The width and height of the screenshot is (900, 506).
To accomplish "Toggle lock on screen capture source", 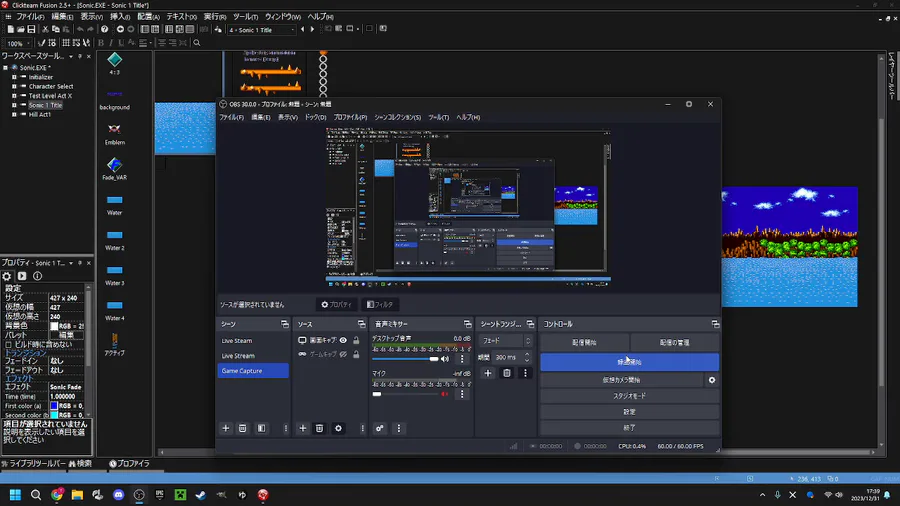I will pos(356,340).
